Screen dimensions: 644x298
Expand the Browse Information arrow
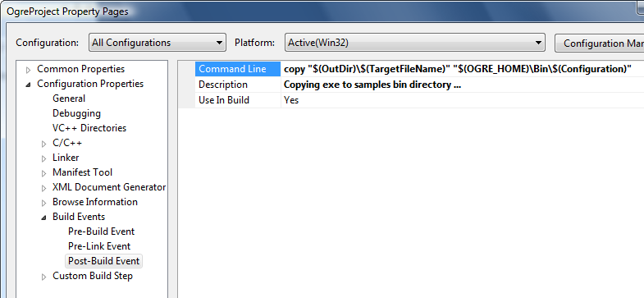click(44, 203)
